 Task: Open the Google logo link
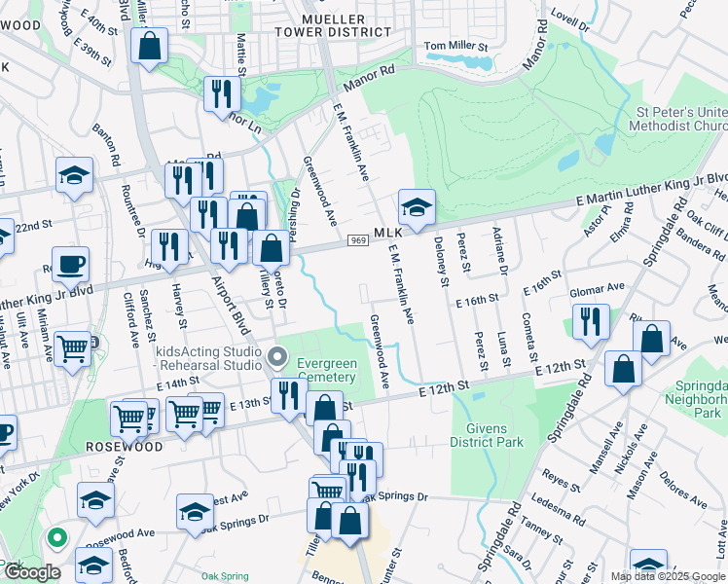point(31,572)
